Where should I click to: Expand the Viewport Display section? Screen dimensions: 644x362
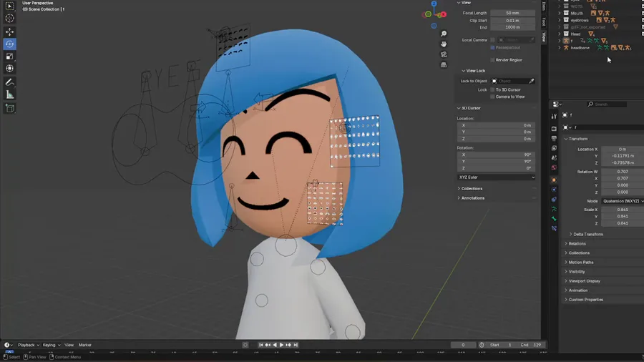[582, 281]
